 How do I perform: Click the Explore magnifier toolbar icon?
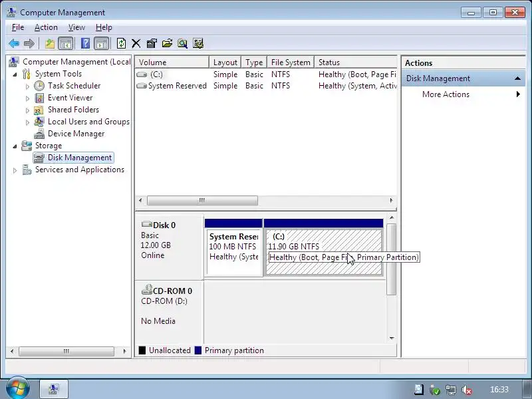tap(182, 43)
